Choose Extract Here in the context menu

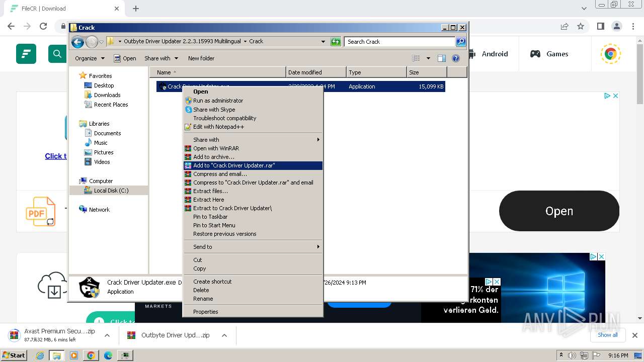(x=253, y=200)
